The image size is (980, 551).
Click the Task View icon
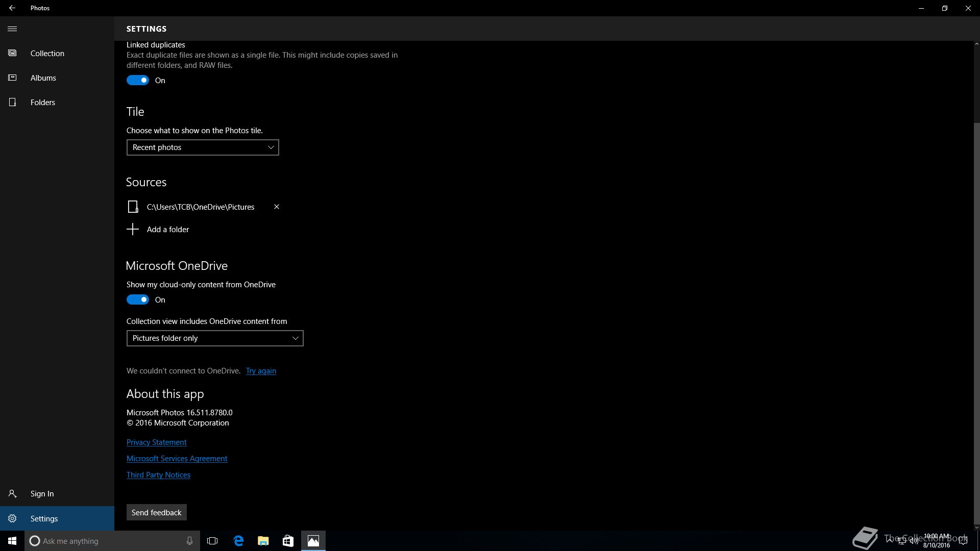coord(212,541)
